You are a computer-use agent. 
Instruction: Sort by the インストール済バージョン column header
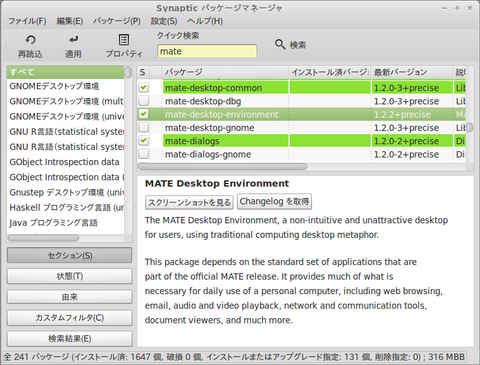click(x=330, y=72)
